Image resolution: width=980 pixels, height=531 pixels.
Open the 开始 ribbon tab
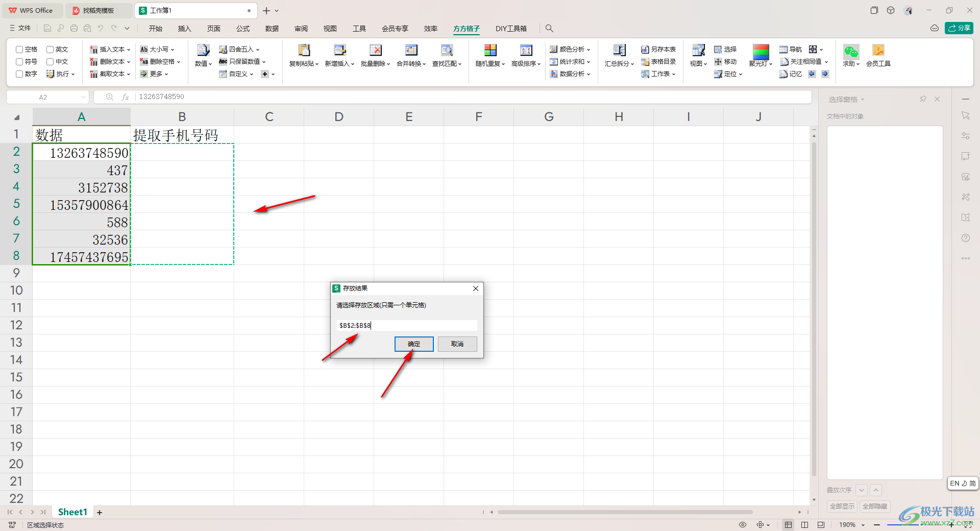(155, 29)
